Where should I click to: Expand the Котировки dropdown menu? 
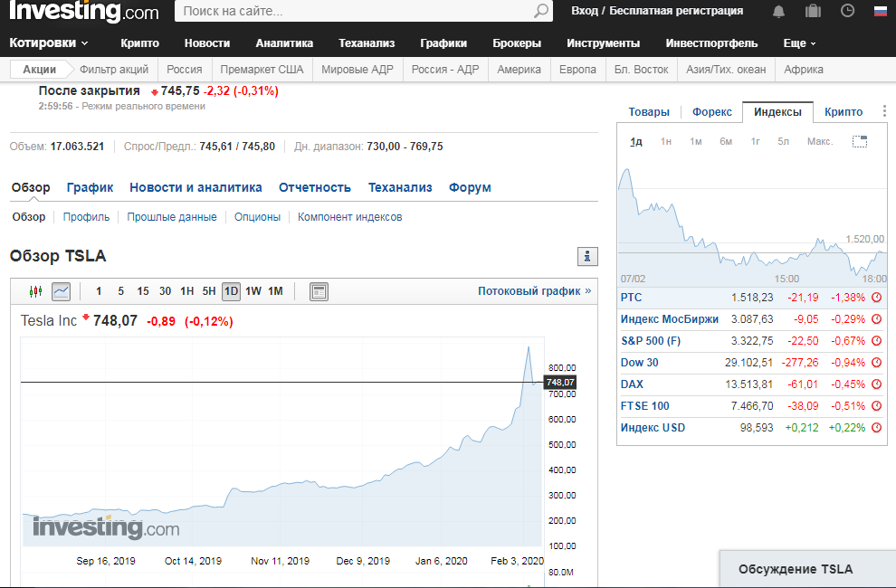tap(49, 43)
